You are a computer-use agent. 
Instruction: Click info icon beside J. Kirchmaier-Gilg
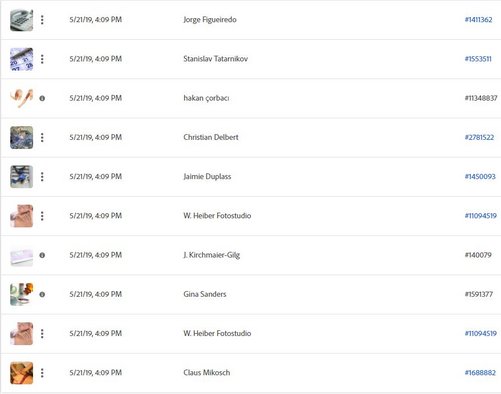point(42,255)
